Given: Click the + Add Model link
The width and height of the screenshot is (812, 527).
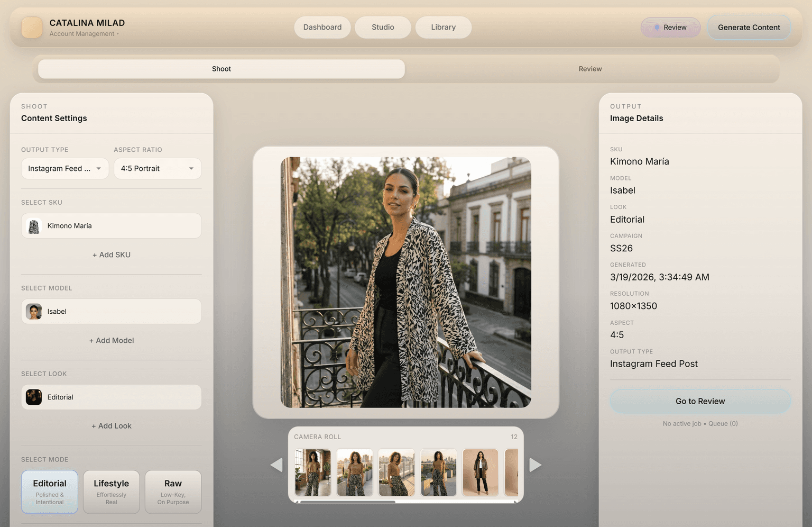Looking at the screenshot, I should 111,340.
